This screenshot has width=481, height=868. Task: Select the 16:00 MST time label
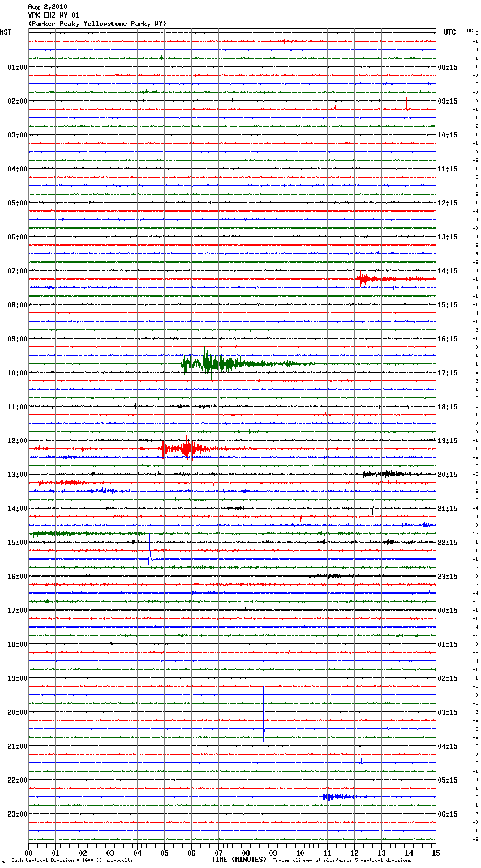pos(18,577)
